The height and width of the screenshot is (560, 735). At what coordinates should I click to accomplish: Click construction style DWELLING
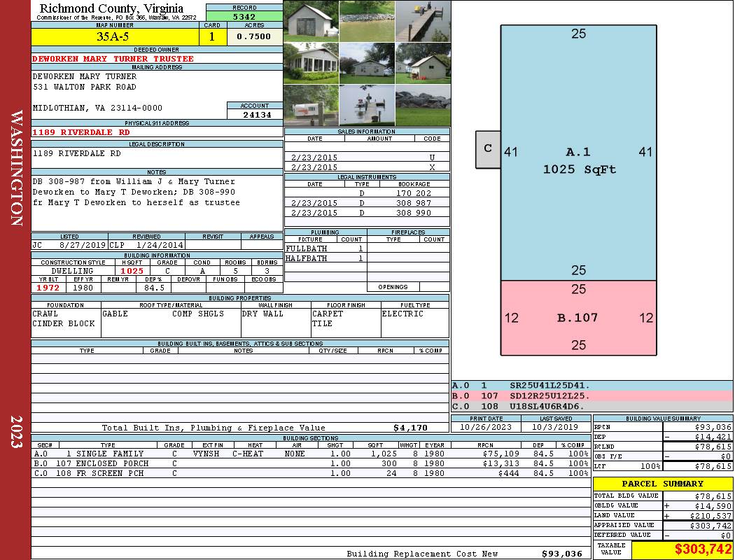72,271
